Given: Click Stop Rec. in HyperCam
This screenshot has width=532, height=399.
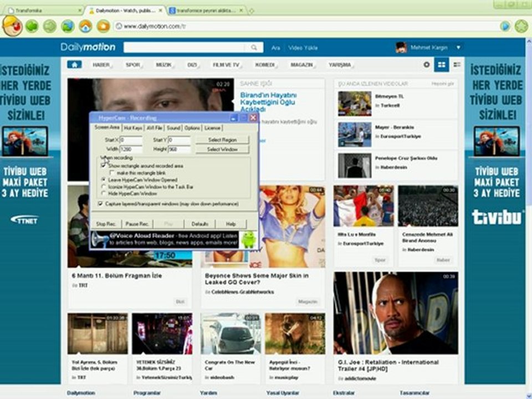Looking at the screenshot, I should [x=106, y=224].
